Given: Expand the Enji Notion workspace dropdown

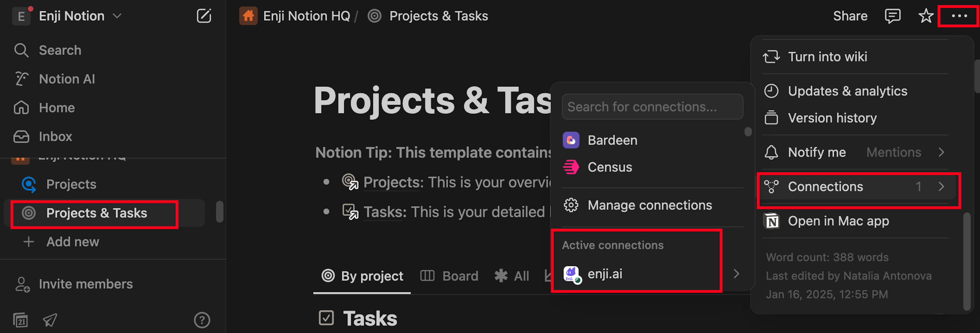Looking at the screenshot, I should click(x=117, y=16).
